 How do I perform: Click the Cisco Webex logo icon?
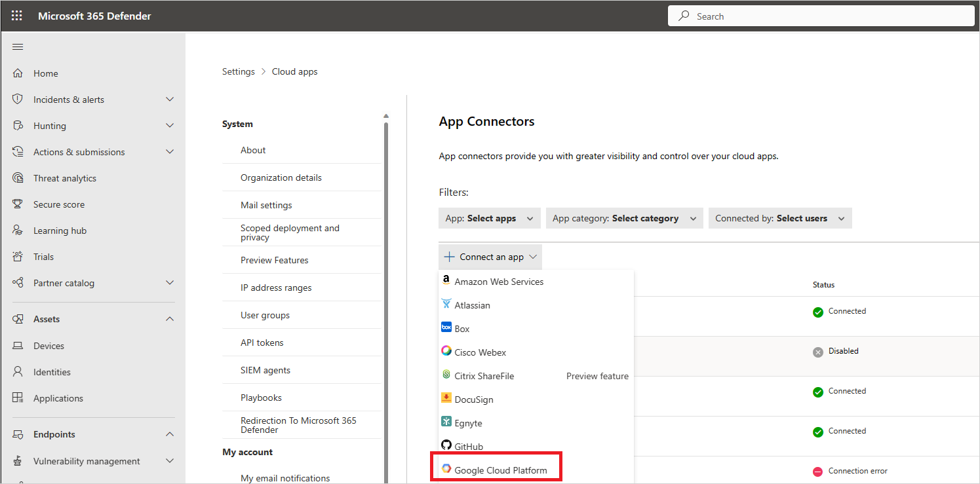coord(446,351)
